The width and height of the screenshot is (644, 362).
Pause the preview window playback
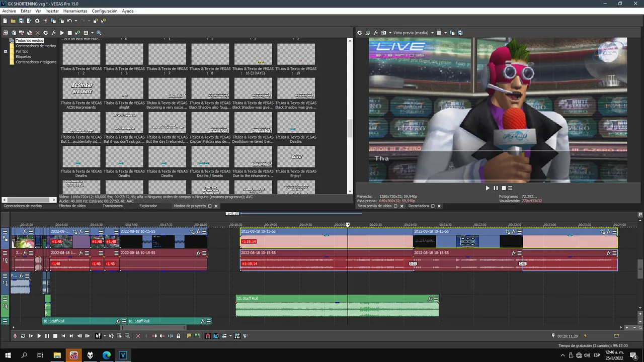point(495,188)
